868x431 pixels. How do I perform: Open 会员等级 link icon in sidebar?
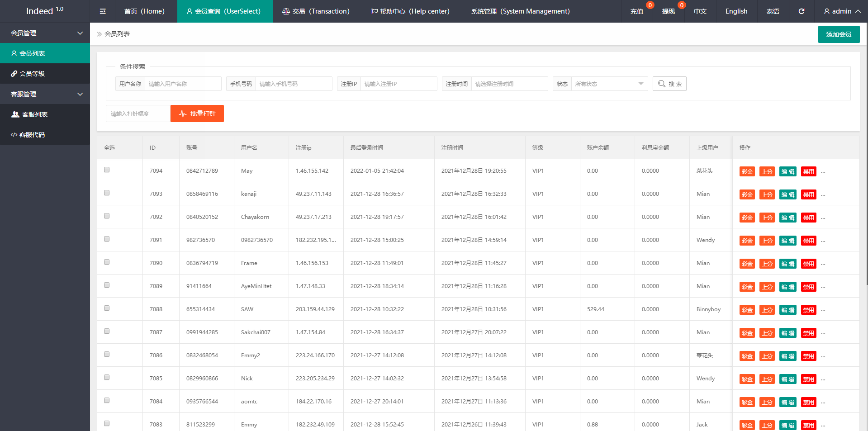14,74
